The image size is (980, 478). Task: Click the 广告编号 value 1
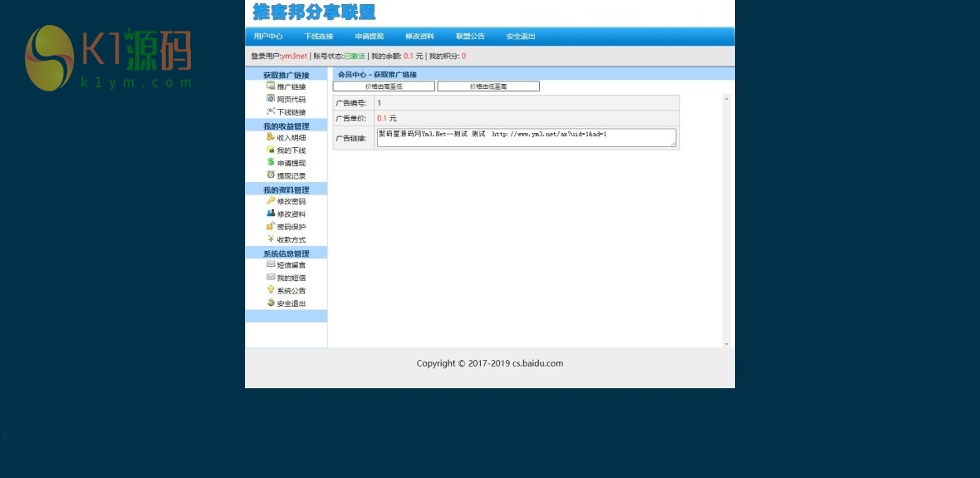pyautogui.click(x=380, y=102)
